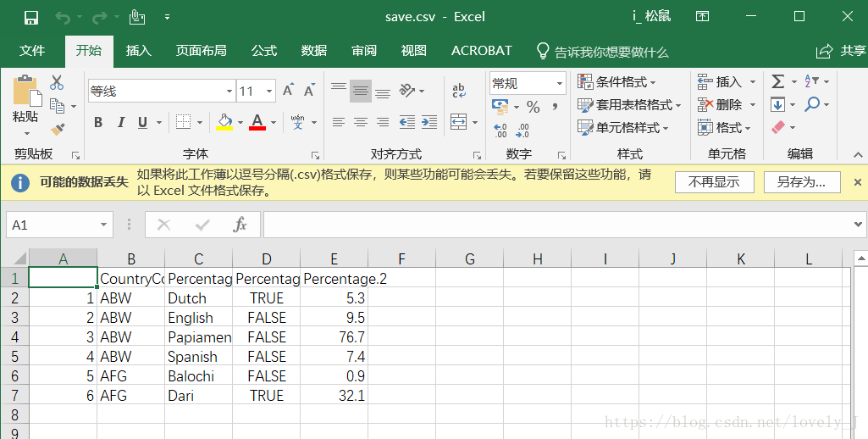Open 单元格样式 cell styles
Image resolution: width=868 pixels, height=439 pixels.
pyautogui.click(x=622, y=127)
